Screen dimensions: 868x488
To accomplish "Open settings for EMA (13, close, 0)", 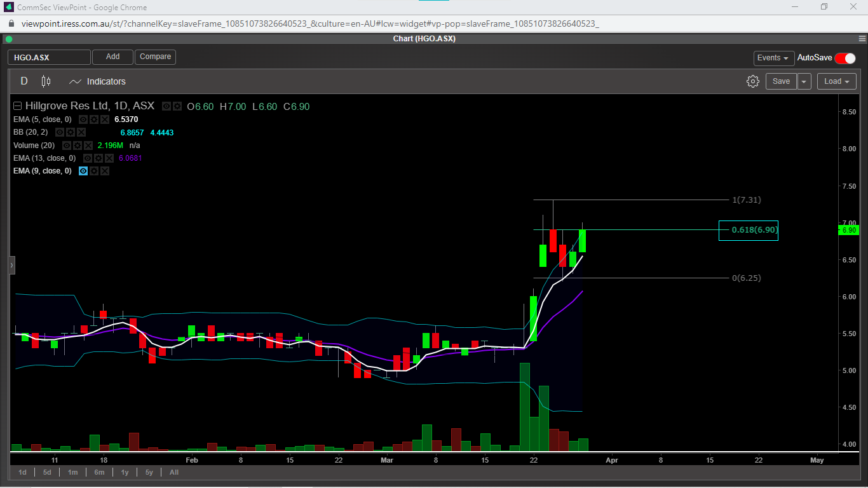I will coord(99,158).
